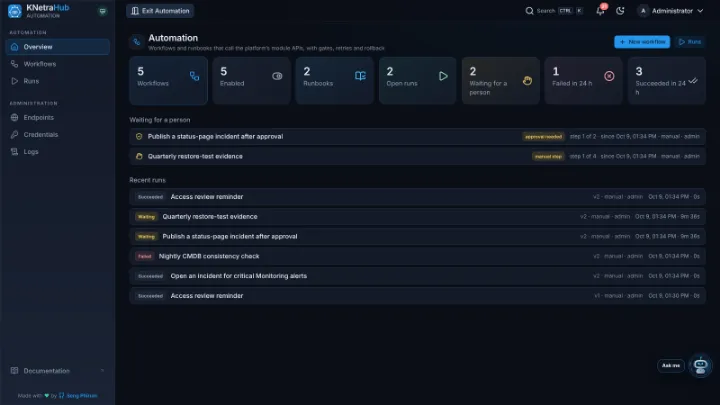Open run Open an incident for critical Monitoring alerts
The image size is (720, 405).
(417, 276)
